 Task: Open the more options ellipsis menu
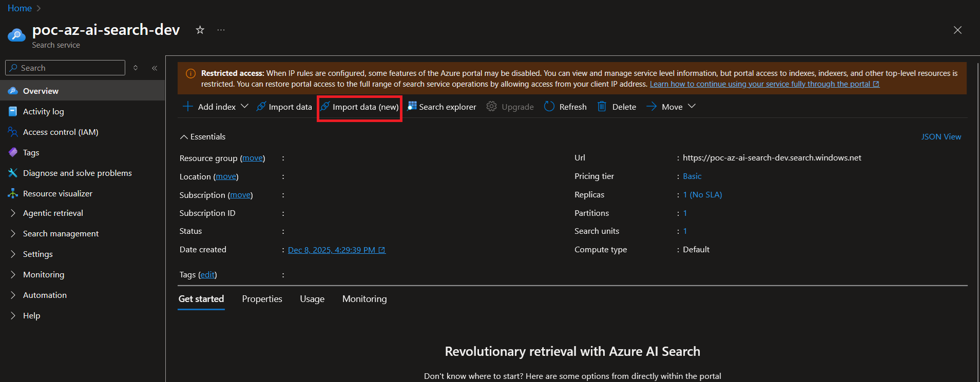221,30
